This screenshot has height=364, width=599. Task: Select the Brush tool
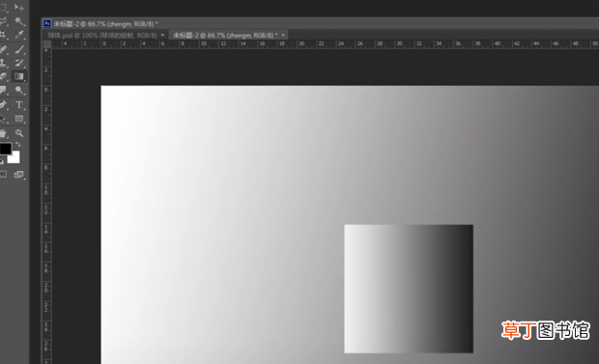(x=19, y=49)
